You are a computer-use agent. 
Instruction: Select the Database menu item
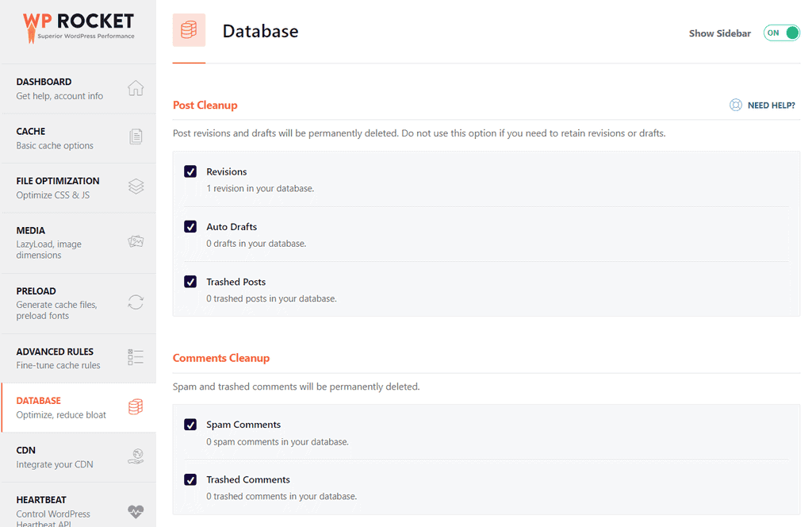click(x=79, y=407)
